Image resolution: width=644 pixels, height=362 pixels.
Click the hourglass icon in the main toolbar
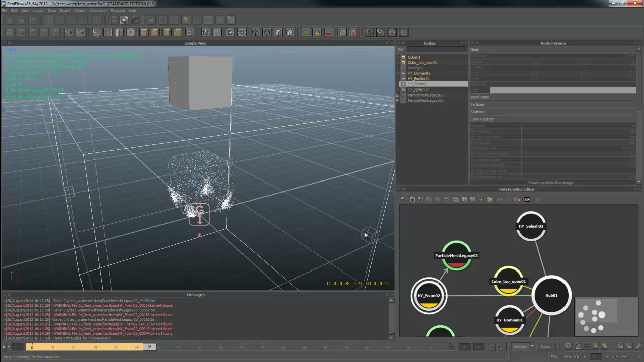click(x=190, y=32)
